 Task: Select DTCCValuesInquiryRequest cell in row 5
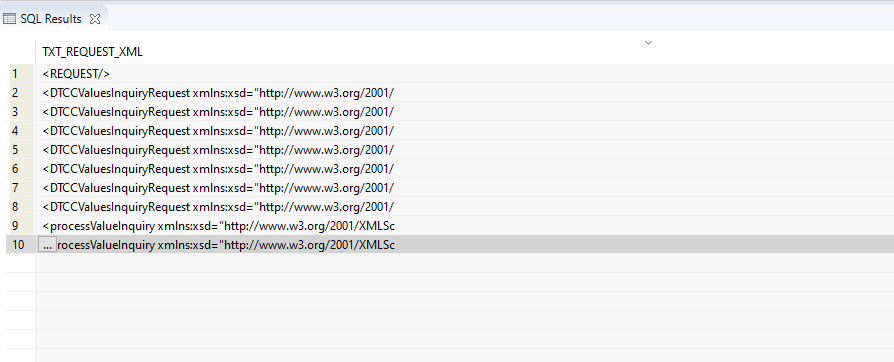point(465,150)
